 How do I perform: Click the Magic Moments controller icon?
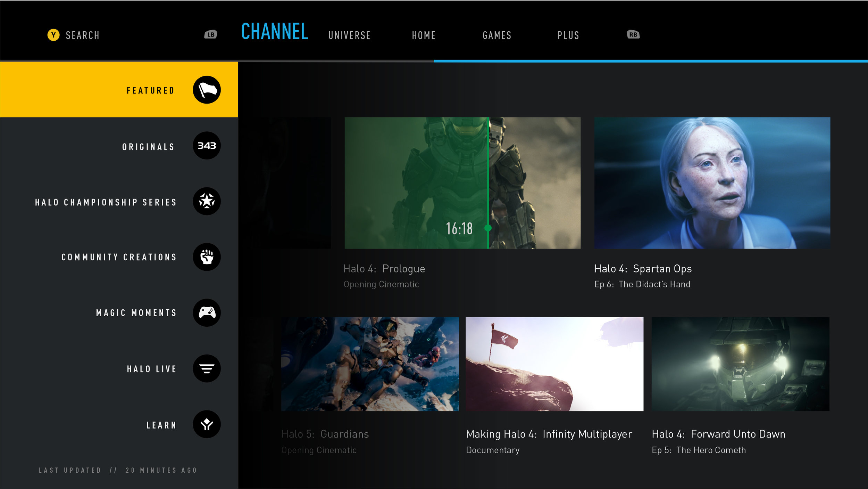207,312
